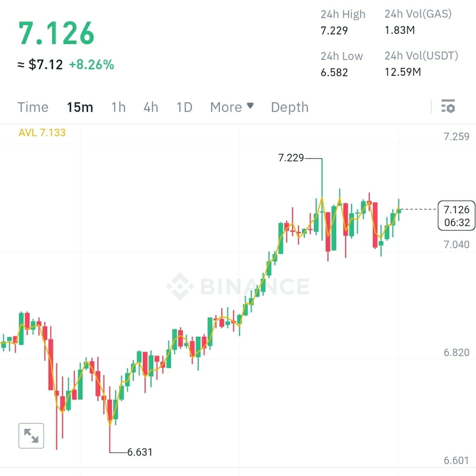This screenshot has width=476, height=476.
Task: Click the AVL 7.133 indicator label
Action: point(42,132)
